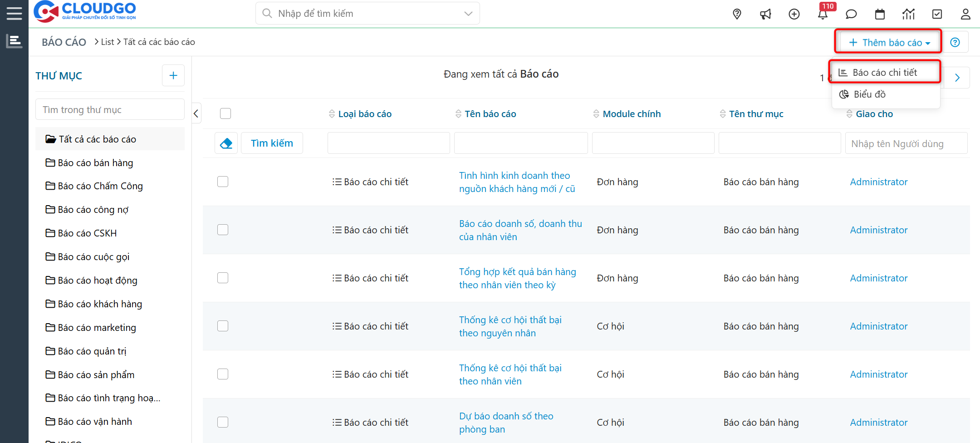Tick checkbox for Dự báo doanh số row

tap(223, 422)
